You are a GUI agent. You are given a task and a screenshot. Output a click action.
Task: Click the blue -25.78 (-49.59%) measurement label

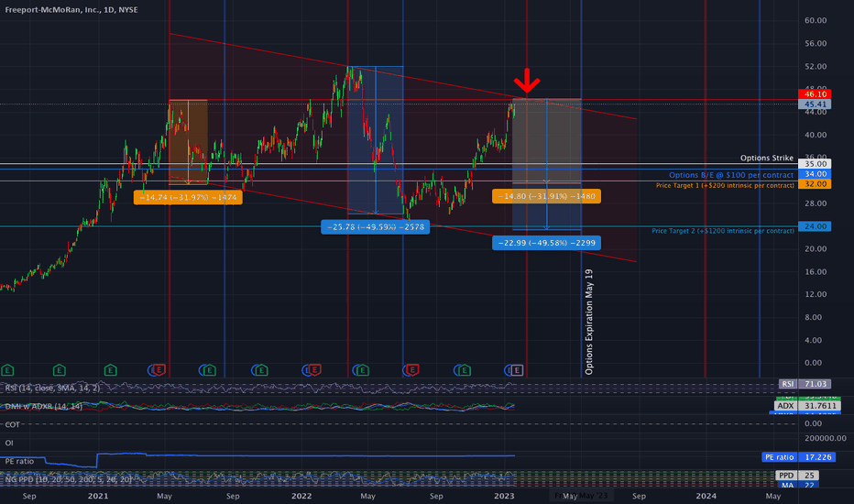tap(376, 226)
